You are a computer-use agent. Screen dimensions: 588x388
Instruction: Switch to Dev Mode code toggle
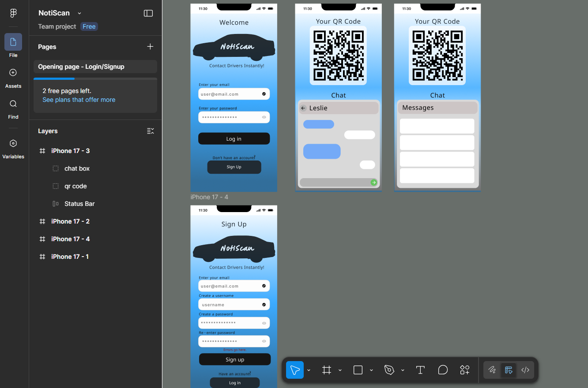click(525, 370)
